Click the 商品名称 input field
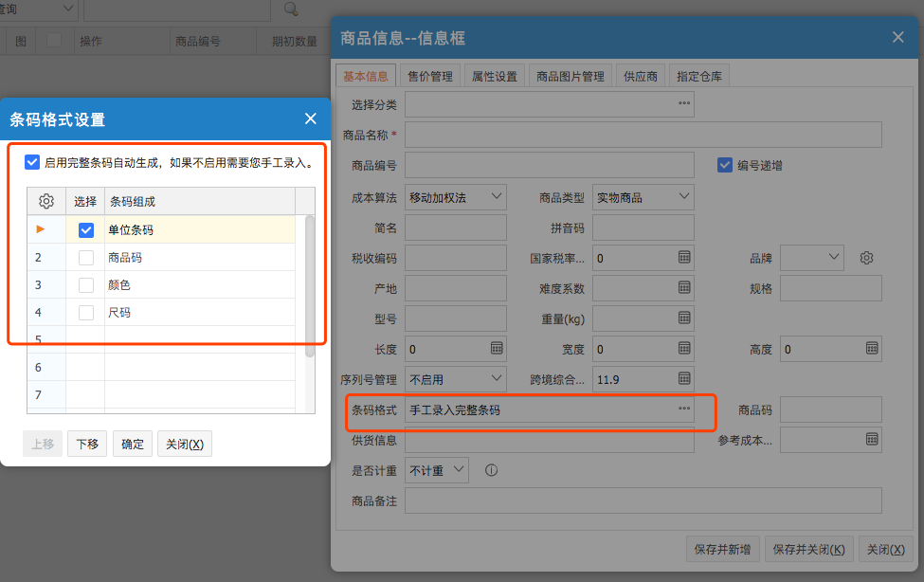The image size is (924, 582). (x=643, y=135)
